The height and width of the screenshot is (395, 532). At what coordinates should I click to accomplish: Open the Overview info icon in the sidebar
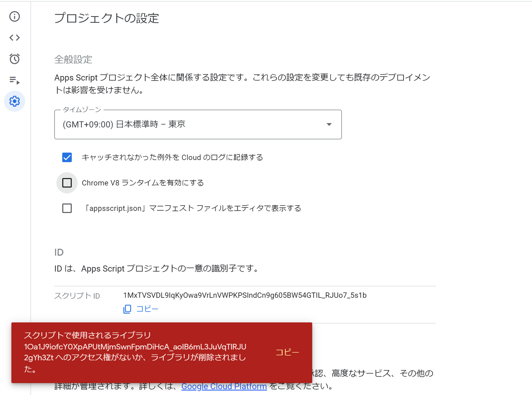click(15, 16)
